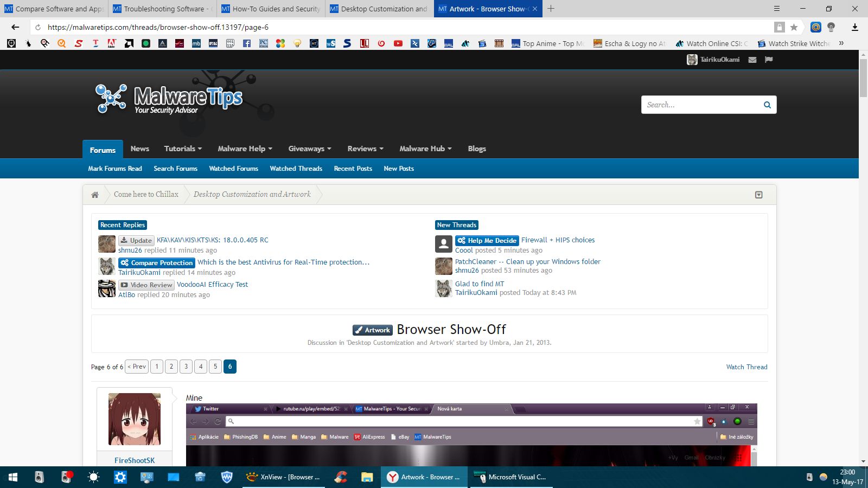Switch to the XnView taskbar window

tap(284, 477)
